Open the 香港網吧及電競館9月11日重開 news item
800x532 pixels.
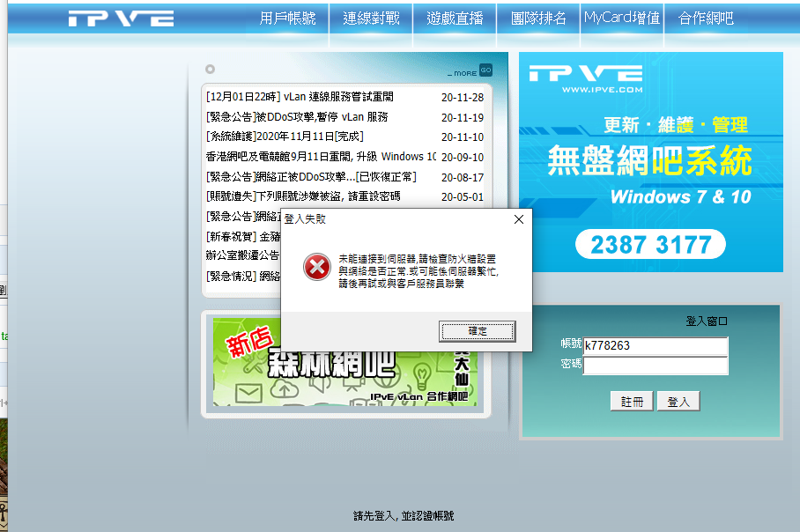[321, 157]
